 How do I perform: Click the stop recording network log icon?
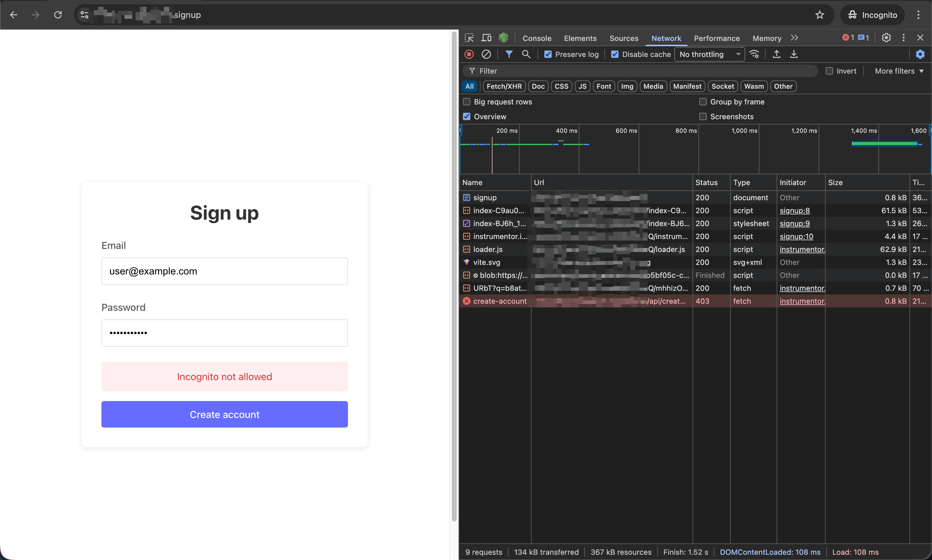[469, 54]
